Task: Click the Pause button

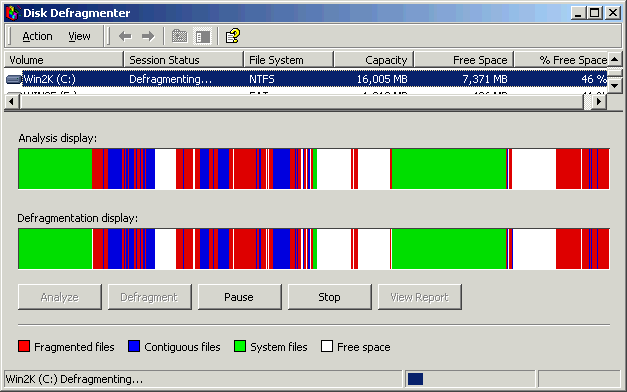Action: coord(240,297)
